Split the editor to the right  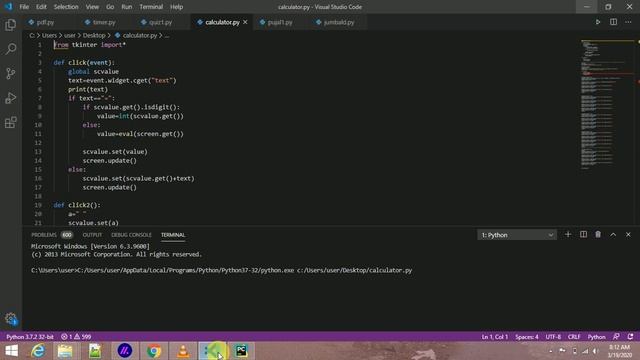[613, 22]
